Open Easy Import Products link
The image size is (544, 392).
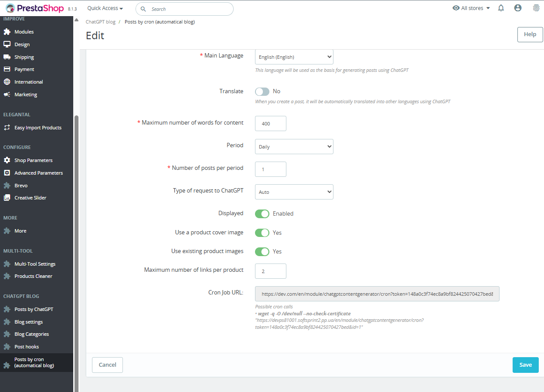click(38, 128)
